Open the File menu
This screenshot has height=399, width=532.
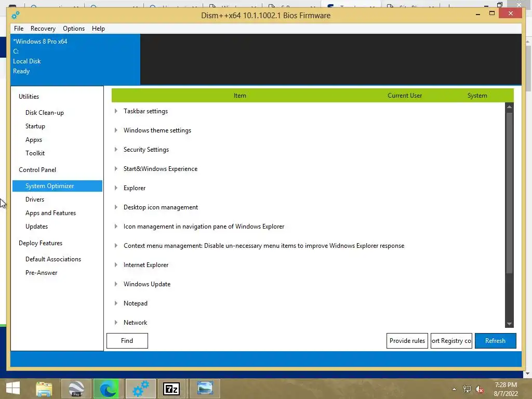tap(19, 29)
